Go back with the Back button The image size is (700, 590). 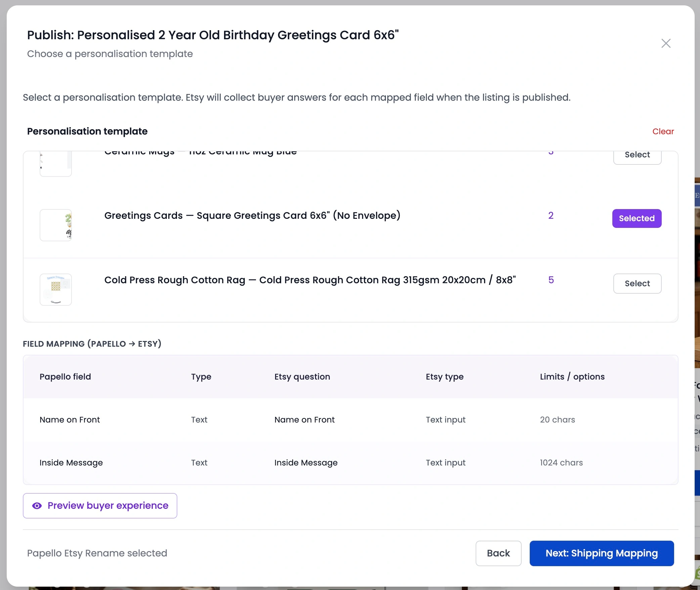[498, 553]
